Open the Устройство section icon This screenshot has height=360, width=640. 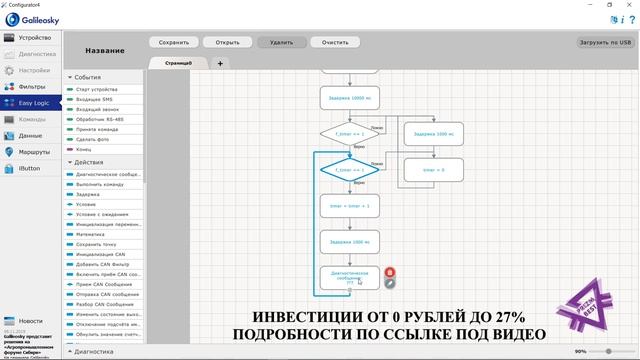coord(9,38)
